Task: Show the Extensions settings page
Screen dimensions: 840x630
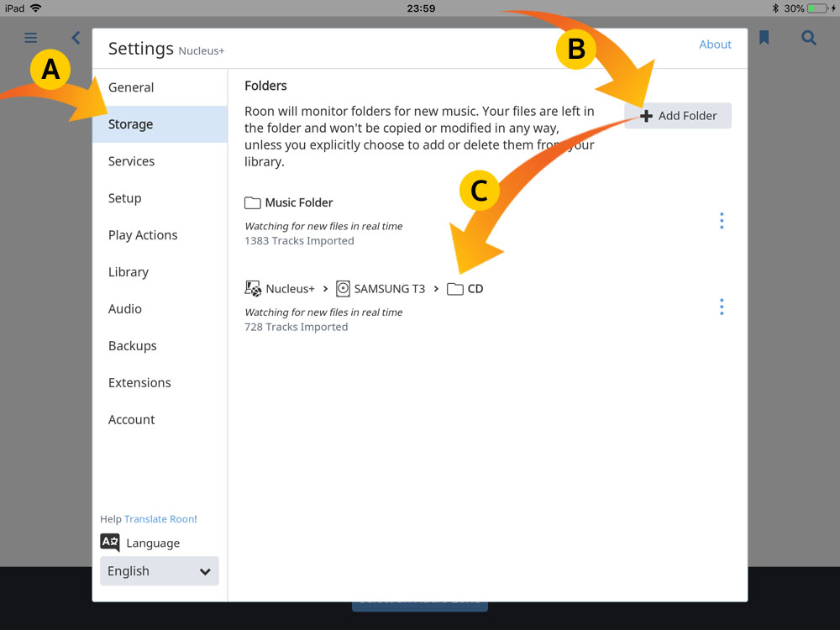Action: click(139, 383)
